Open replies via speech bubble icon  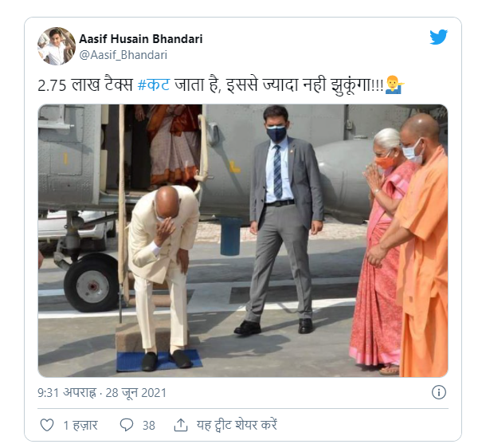click(x=127, y=425)
